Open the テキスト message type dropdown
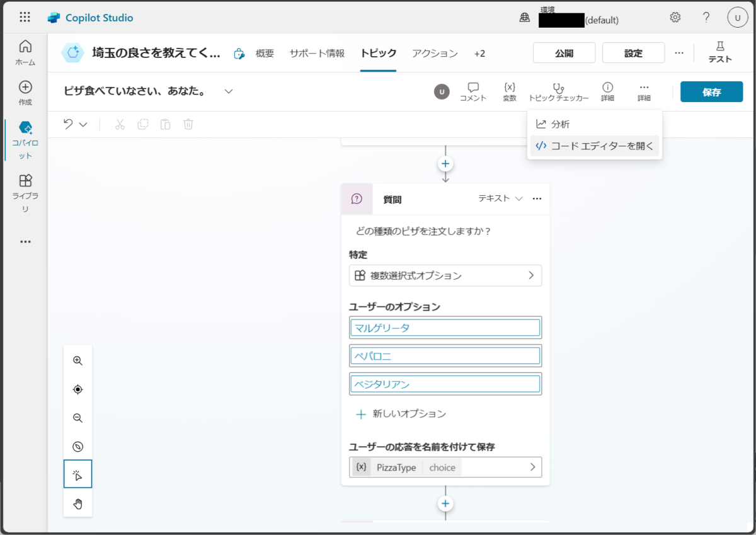The width and height of the screenshot is (756, 535). point(500,198)
